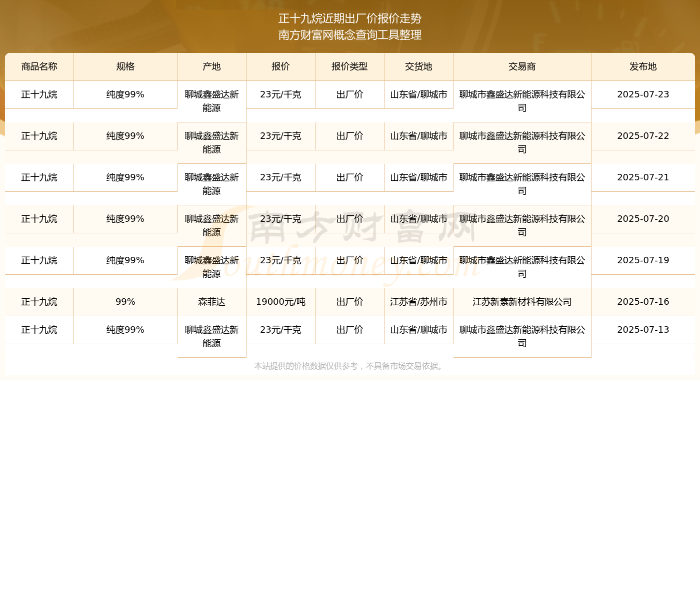
Task: Click the price 19000元/吨
Action: point(281,302)
